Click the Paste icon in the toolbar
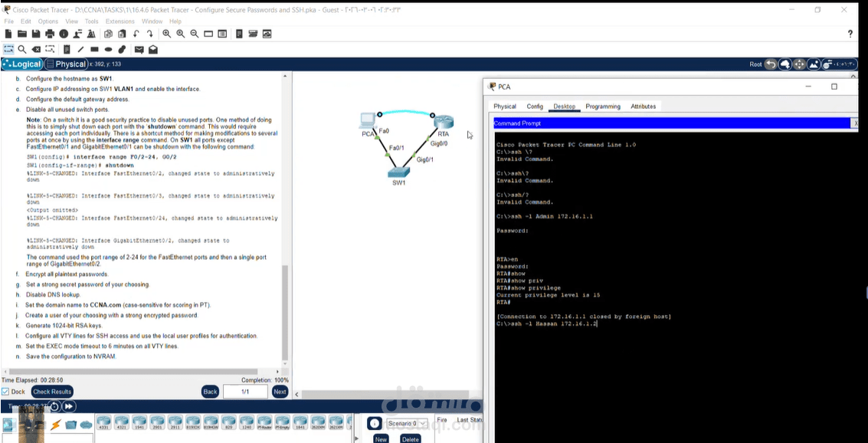The width and height of the screenshot is (868, 443). tap(122, 34)
